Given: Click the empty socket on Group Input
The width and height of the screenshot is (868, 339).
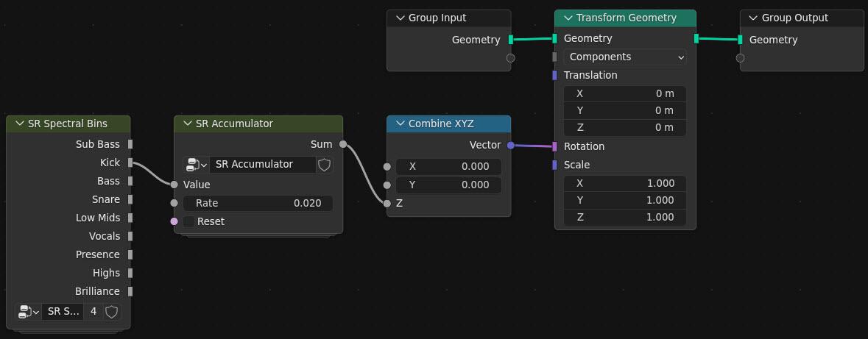Looking at the screenshot, I should coord(510,58).
